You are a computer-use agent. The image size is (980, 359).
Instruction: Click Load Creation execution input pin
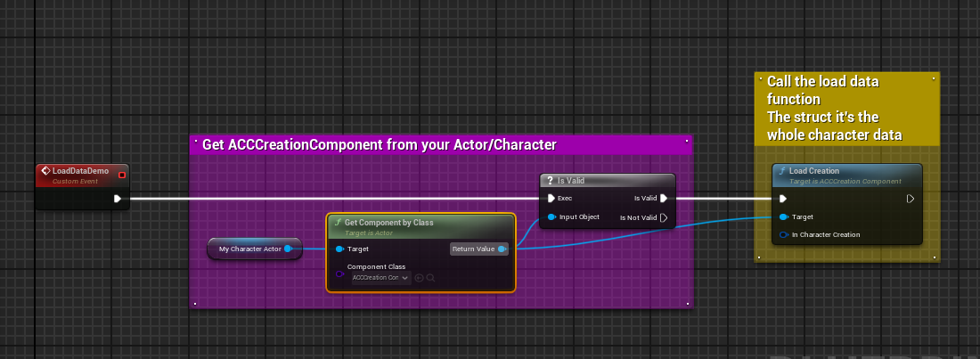[783, 199]
